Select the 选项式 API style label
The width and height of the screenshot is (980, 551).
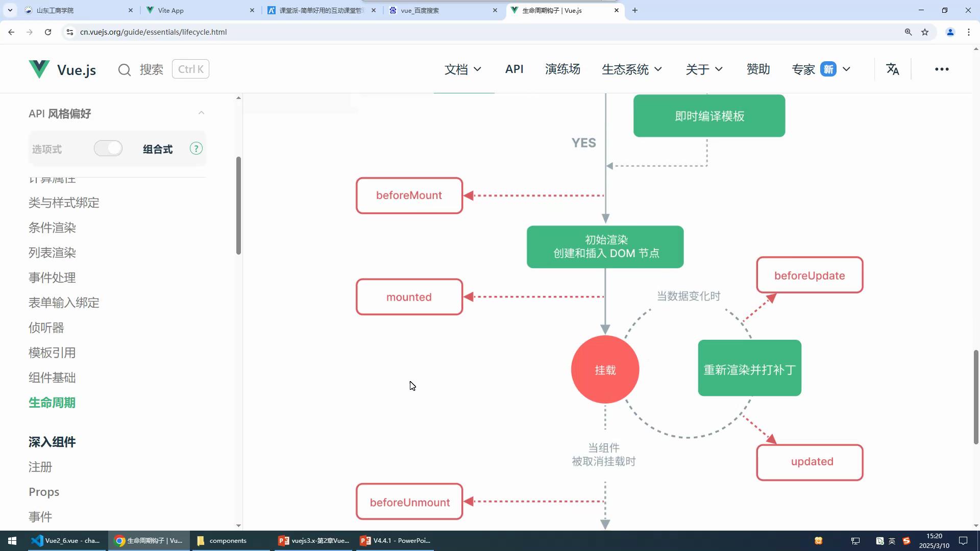coord(47,149)
